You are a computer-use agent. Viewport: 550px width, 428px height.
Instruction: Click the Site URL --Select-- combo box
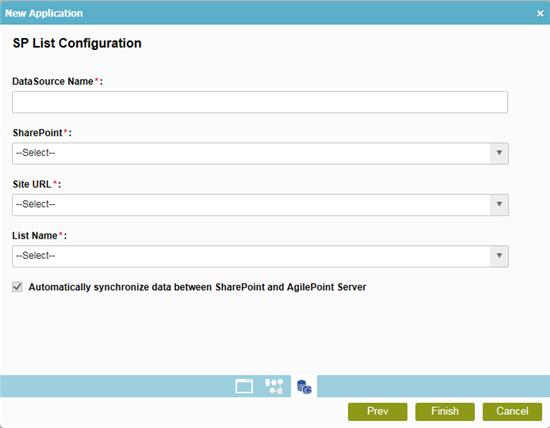[260, 205]
